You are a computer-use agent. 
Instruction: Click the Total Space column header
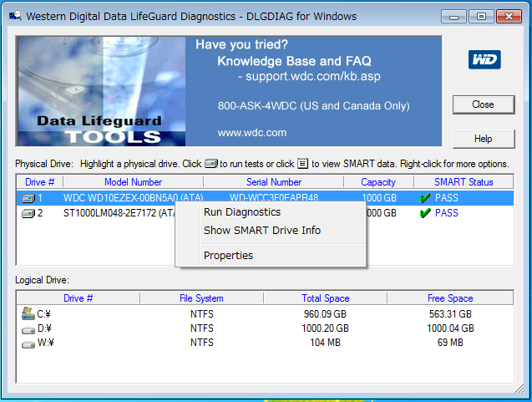326,298
